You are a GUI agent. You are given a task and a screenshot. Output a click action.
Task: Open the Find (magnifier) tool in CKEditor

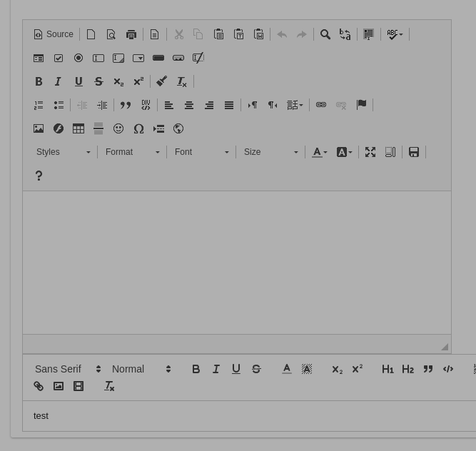click(325, 34)
